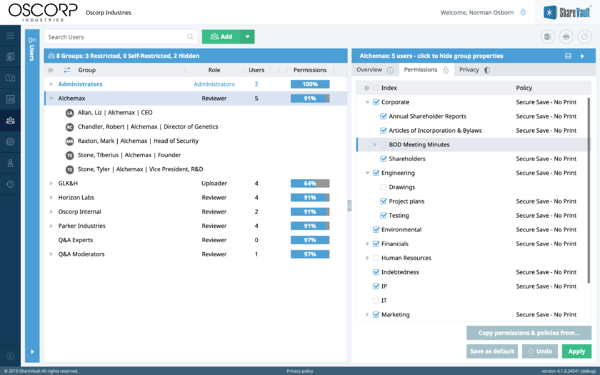Click the export to Excel icon

pos(548,37)
